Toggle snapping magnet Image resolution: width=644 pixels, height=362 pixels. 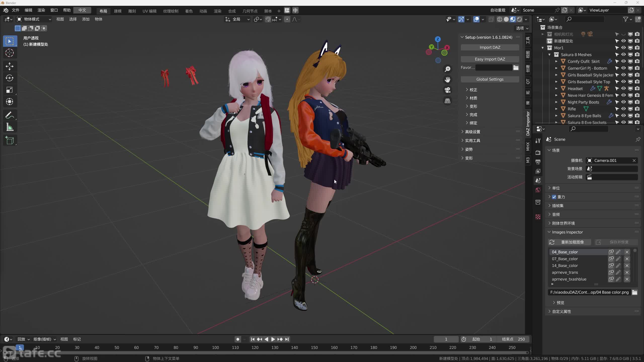(268, 19)
